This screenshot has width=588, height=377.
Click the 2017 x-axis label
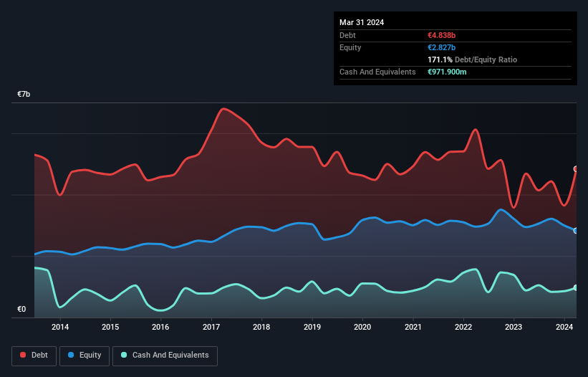(x=211, y=327)
